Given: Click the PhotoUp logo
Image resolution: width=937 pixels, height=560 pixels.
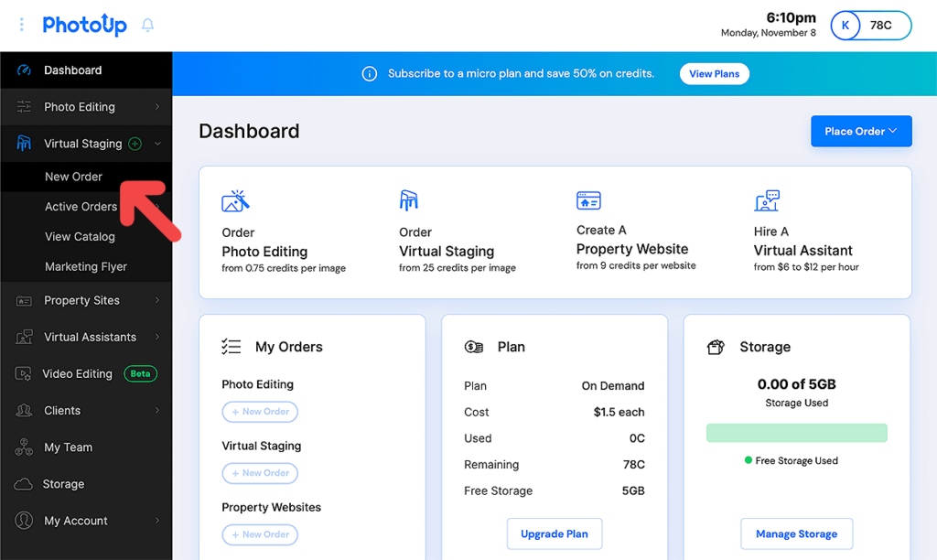Looking at the screenshot, I should click(x=84, y=25).
